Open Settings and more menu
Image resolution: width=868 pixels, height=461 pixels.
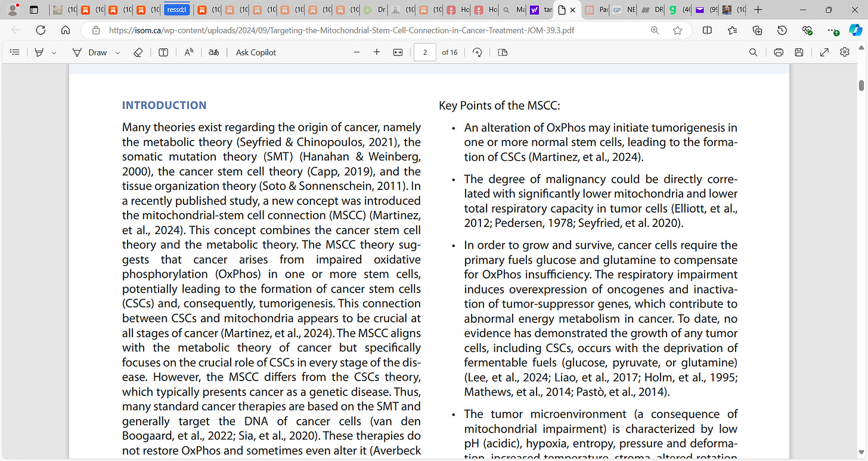[x=832, y=30]
